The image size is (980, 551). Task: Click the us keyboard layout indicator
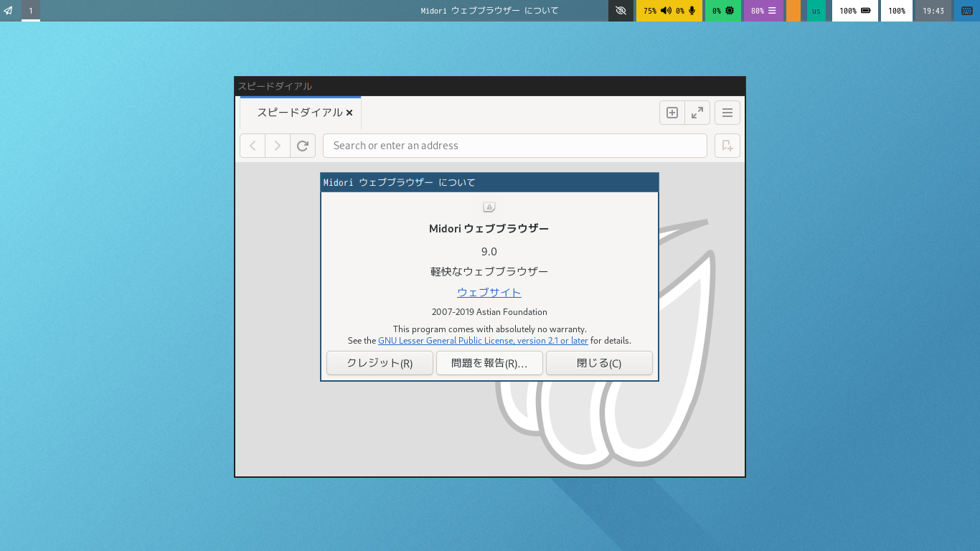coord(816,11)
